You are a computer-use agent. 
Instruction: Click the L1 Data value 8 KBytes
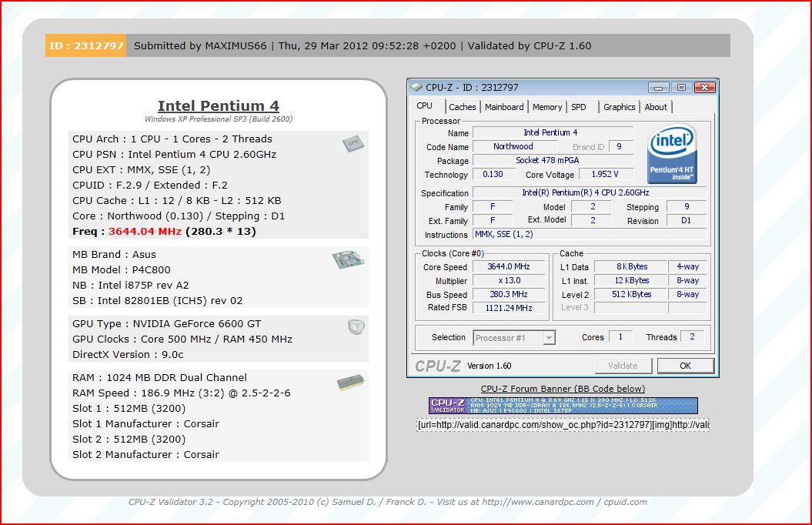coord(630,266)
